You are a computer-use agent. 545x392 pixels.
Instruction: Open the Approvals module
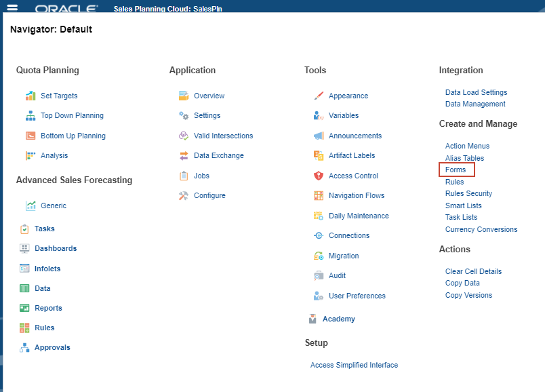52,347
